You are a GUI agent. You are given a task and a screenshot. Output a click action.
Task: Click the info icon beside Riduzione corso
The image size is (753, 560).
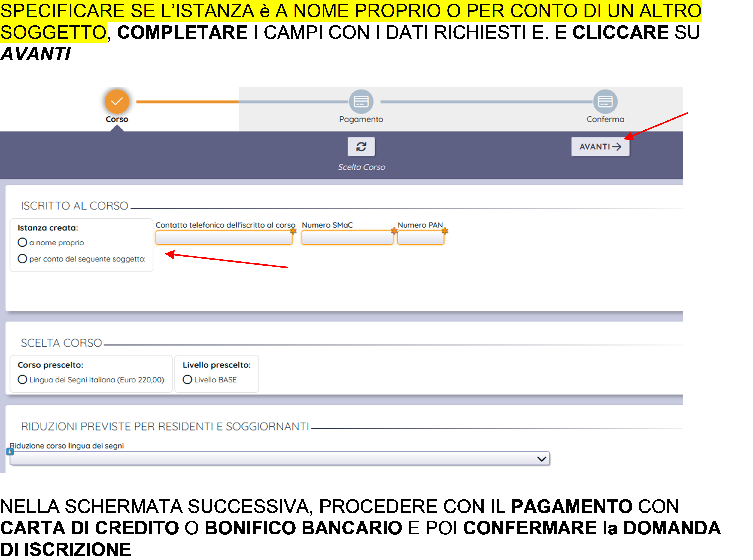tap(10, 452)
